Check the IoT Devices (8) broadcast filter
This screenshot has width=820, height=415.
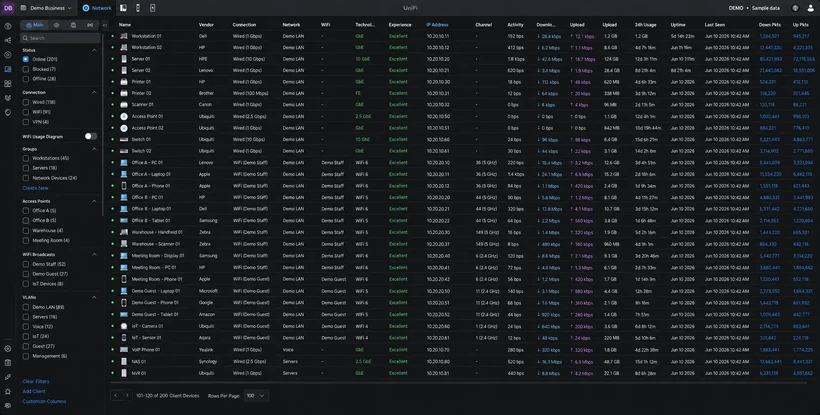[x=26, y=284]
